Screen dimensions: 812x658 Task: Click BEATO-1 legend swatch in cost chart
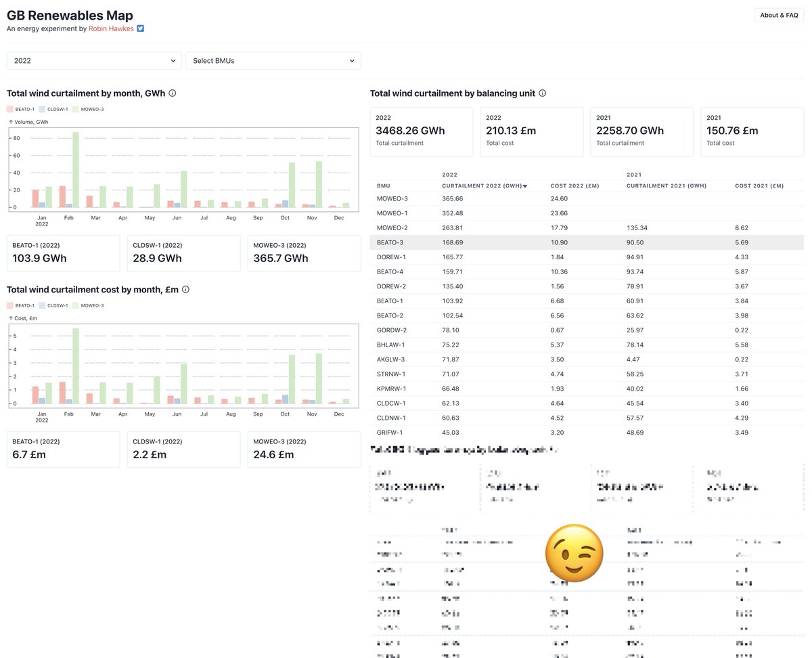click(10, 305)
